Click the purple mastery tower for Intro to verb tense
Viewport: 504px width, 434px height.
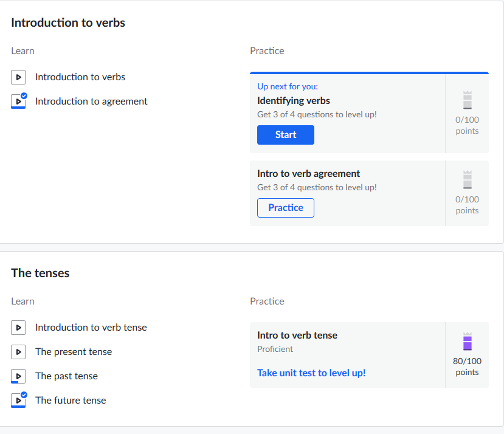click(x=468, y=341)
